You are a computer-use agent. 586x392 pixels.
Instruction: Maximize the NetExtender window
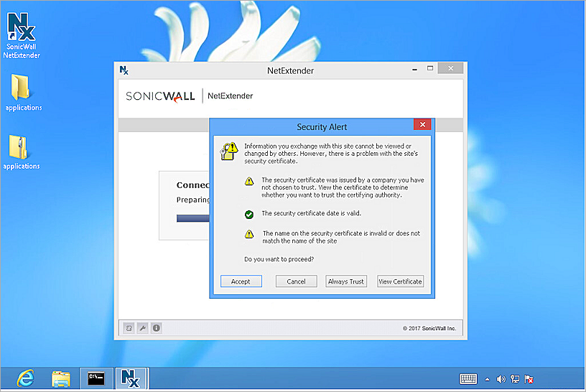(430, 68)
